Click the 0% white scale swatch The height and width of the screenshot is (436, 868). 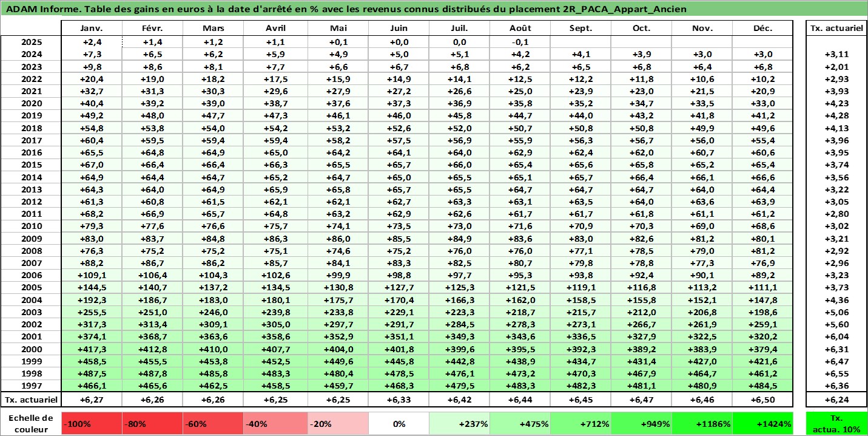(399, 424)
